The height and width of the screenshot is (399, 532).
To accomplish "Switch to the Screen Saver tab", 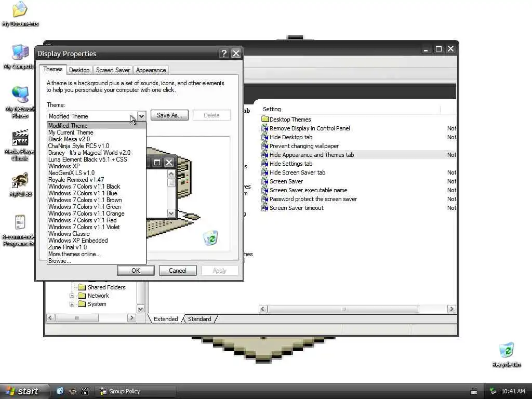I will point(113,70).
